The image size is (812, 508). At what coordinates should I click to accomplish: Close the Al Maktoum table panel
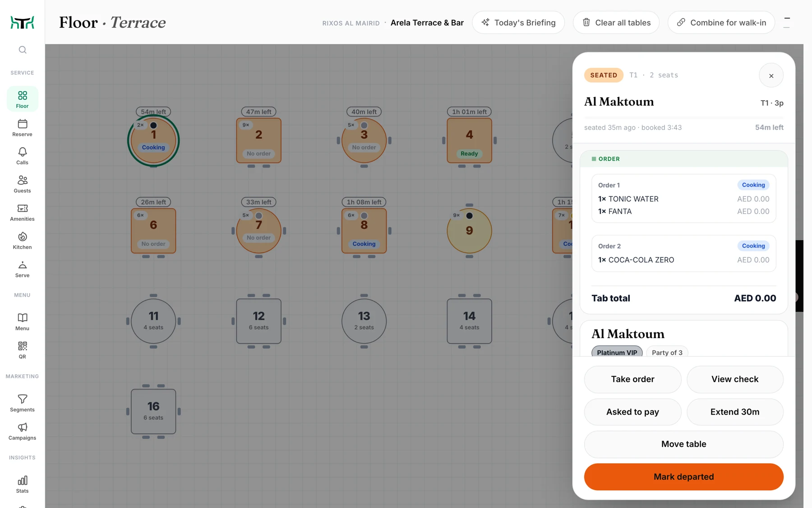(x=771, y=75)
